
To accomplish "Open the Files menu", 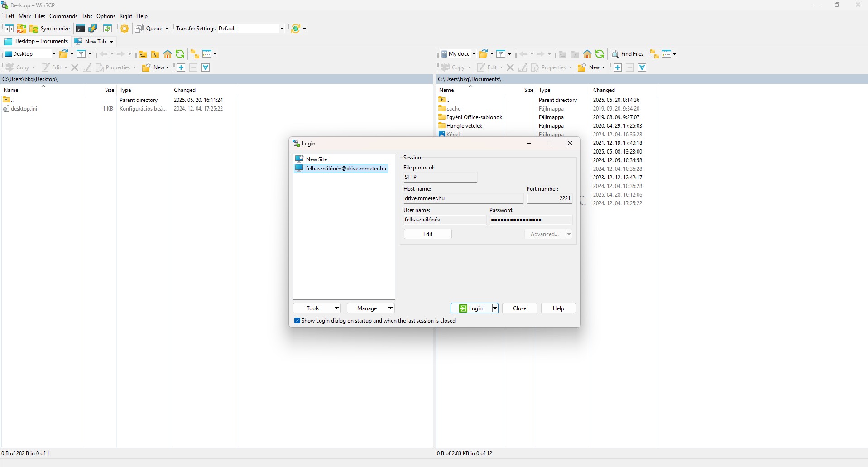I will 40,16.
